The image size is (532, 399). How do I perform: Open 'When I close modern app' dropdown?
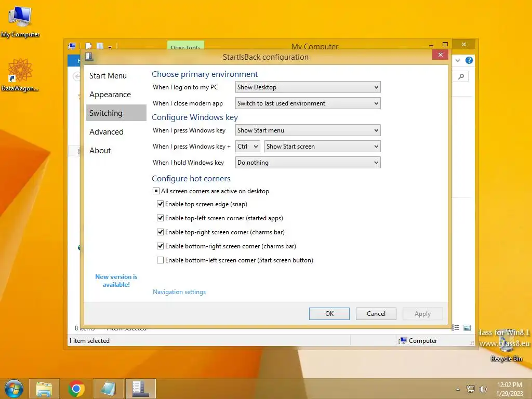[308, 103]
